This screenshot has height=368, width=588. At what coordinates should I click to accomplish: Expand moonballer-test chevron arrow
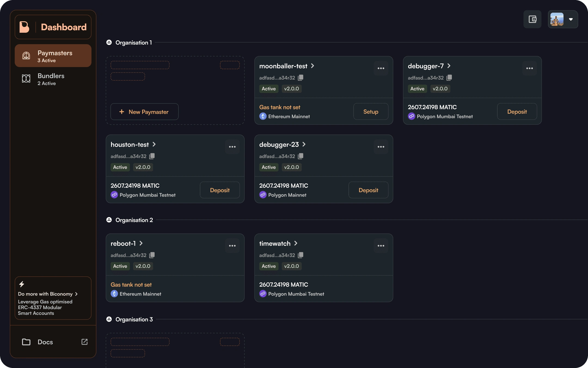(313, 66)
